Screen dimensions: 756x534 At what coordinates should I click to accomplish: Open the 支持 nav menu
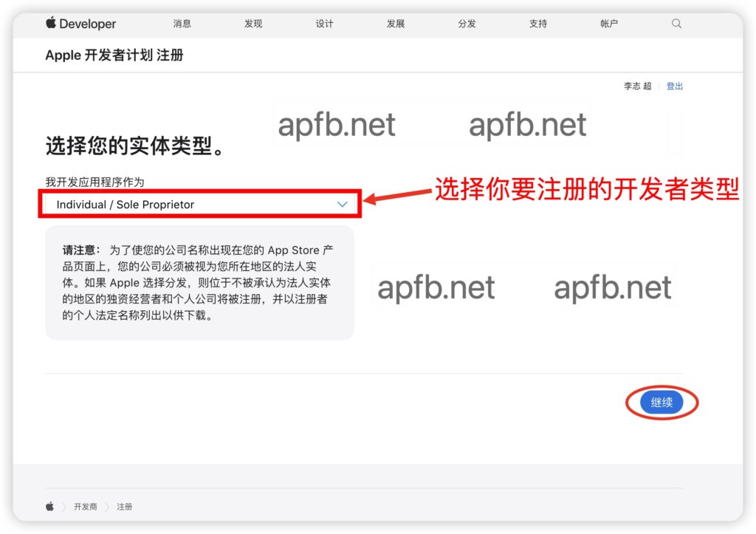[538, 23]
